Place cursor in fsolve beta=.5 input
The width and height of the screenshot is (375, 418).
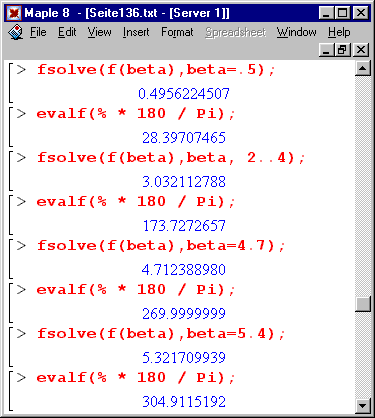156,70
